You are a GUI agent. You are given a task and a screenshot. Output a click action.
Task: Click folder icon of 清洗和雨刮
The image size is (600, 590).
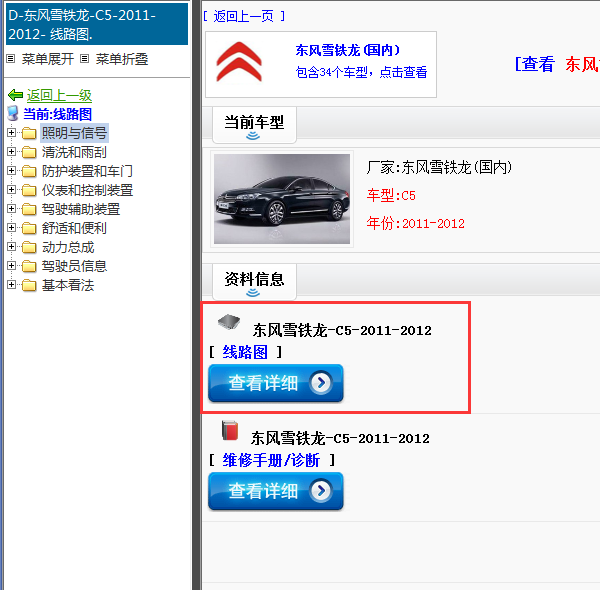[29, 152]
